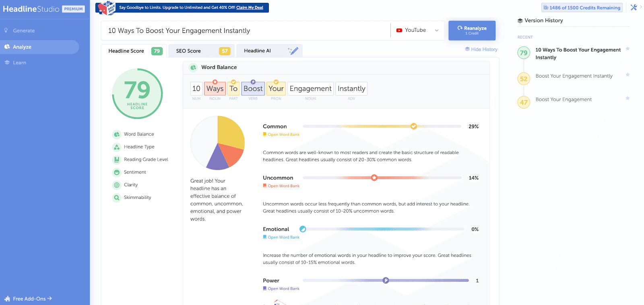Go to Generate in the sidebar
644x305 pixels.
coord(24,31)
